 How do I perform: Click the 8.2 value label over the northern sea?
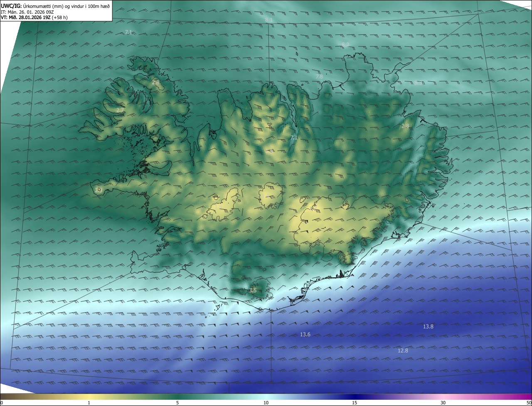pos(345,44)
